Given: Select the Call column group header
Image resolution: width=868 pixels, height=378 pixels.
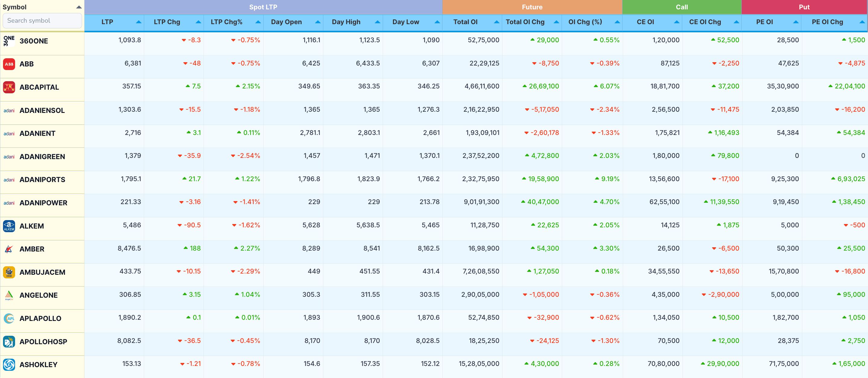Looking at the screenshot, I should [x=682, y=7].
